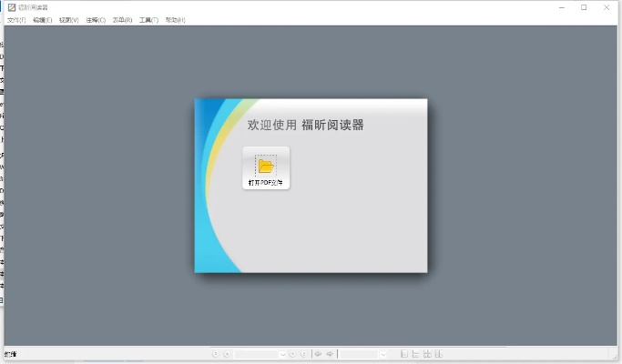This screenshot has height=364, width=622.
Task: Select facing pages layout icon
Action: click(x=426, y=354)
